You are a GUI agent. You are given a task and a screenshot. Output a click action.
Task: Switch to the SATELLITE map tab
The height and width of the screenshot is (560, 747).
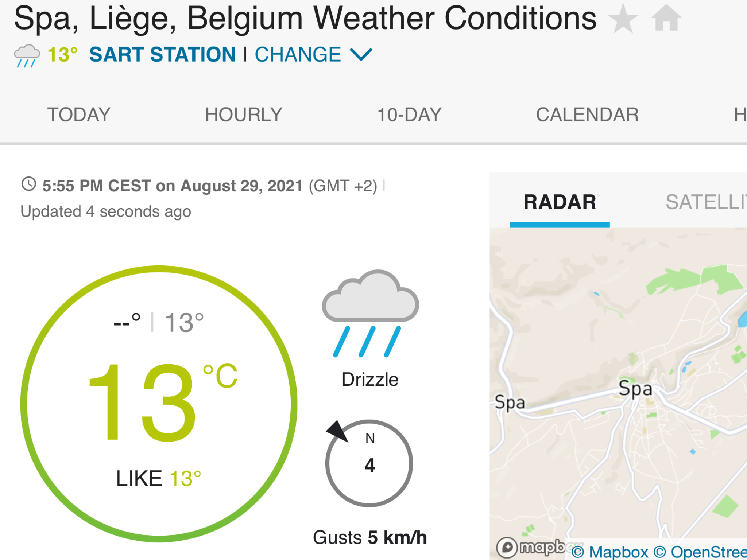[x=706, y=202]
